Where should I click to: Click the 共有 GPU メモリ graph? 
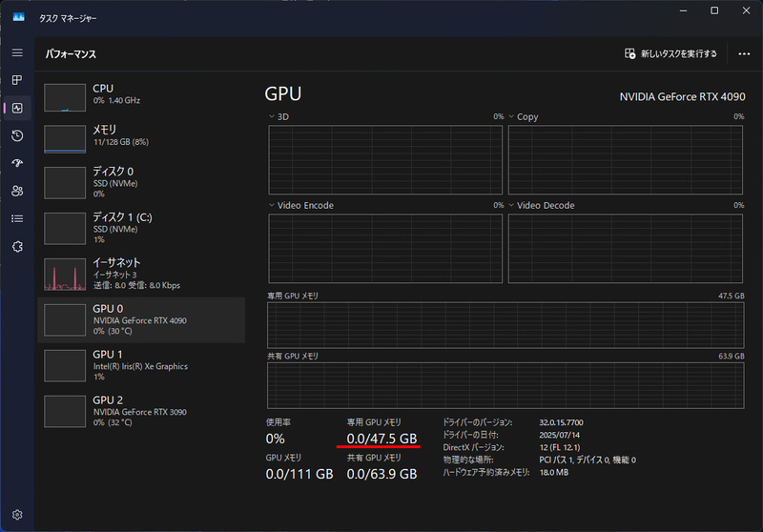point(505,385)
